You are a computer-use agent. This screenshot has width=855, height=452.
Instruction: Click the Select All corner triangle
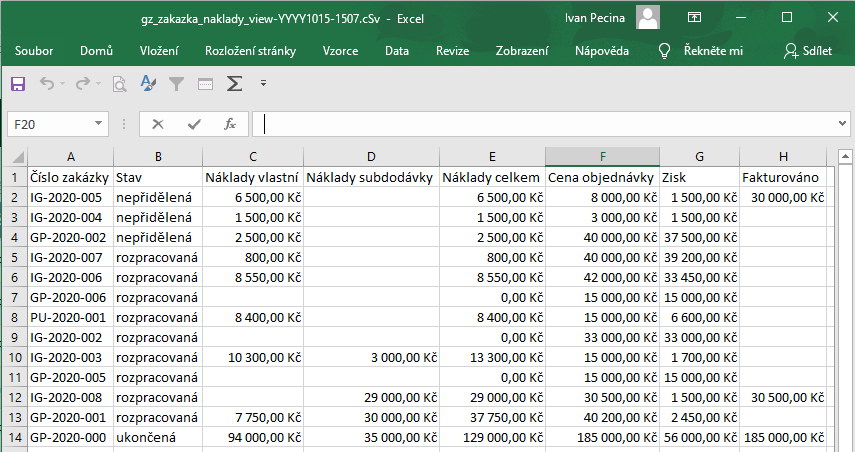pos(18,157)
